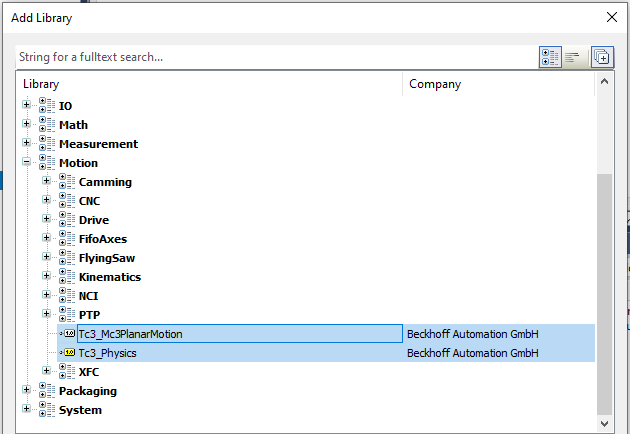The width and height of the screenshot is (630, 434).
Task: Click the Tc3_Physics library icon
Action: 68,352
